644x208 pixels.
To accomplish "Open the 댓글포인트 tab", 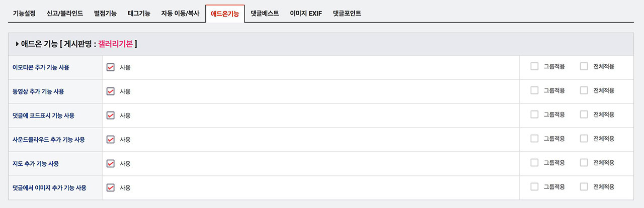I will tap(347, 14).
